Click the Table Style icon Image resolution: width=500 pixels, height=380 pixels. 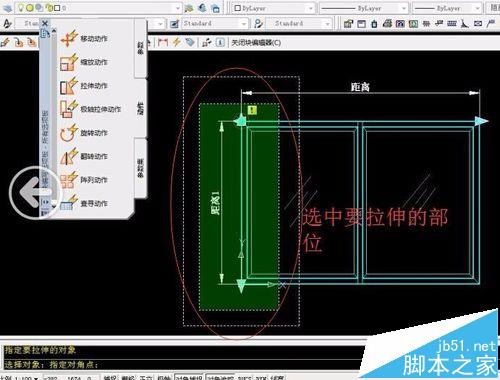click(258, 24)
